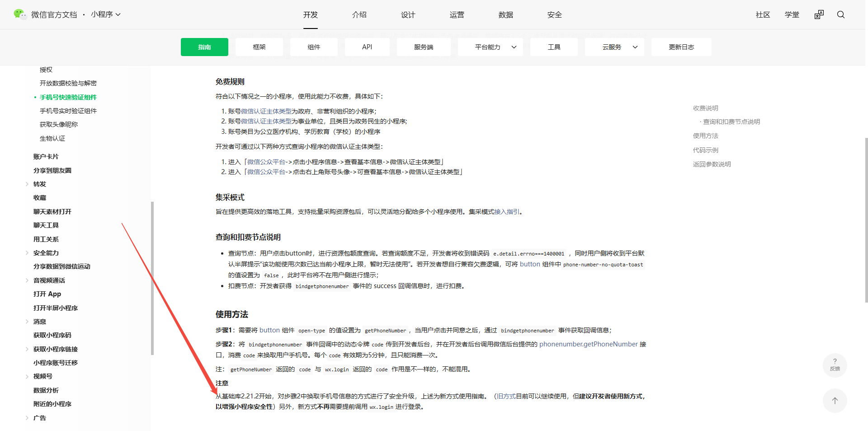The height and width of the screenshot is (431, 868).
Task: Jump to 收费说明 in page outline
Action: [706, 108]
